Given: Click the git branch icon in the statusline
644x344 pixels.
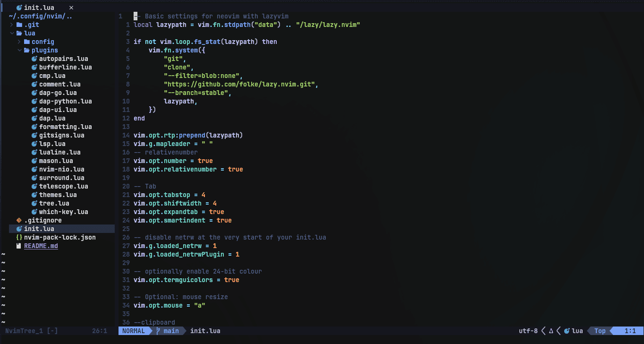Looking at the screenshot, I should point(158,331).
